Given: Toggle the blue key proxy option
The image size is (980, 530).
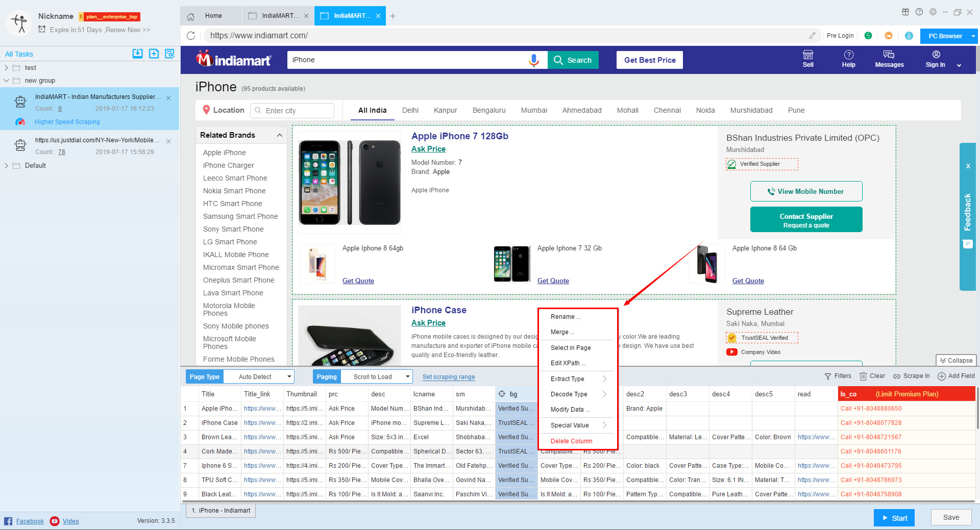Looking at the screenshot, I should click(909, 36).
